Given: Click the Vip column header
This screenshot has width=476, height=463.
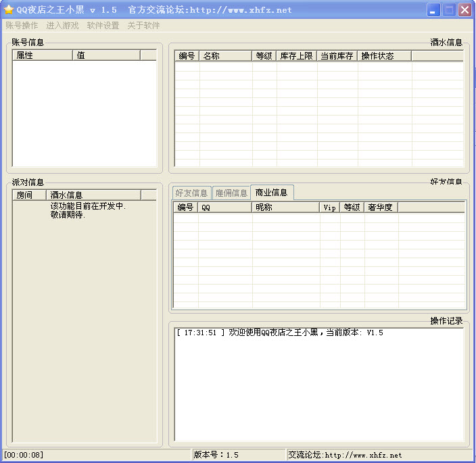Looking at the screenshot, I should (330, 208).
